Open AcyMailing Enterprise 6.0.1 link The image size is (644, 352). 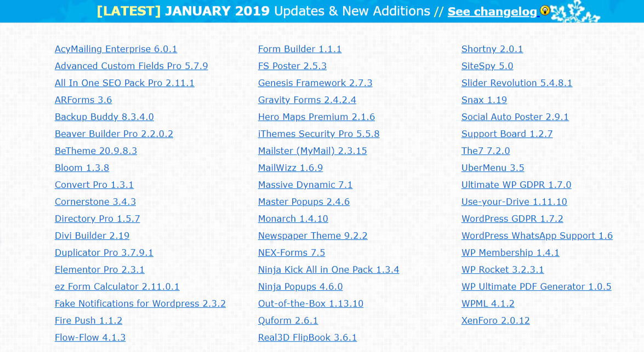tap(116, 49)
